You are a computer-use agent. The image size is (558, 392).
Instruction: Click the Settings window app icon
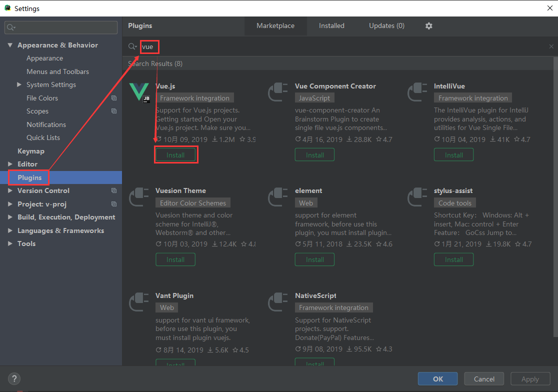tap(7, 8)
